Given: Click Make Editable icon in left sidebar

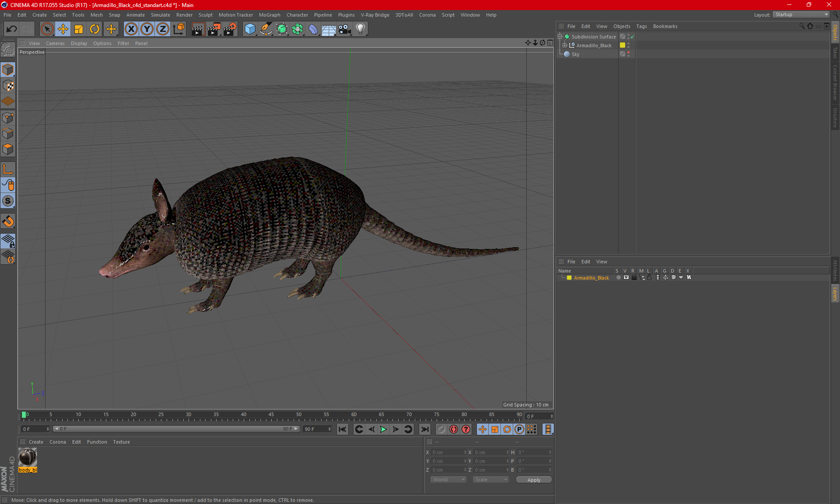Looking at the screenshot, I should [8, 49].
